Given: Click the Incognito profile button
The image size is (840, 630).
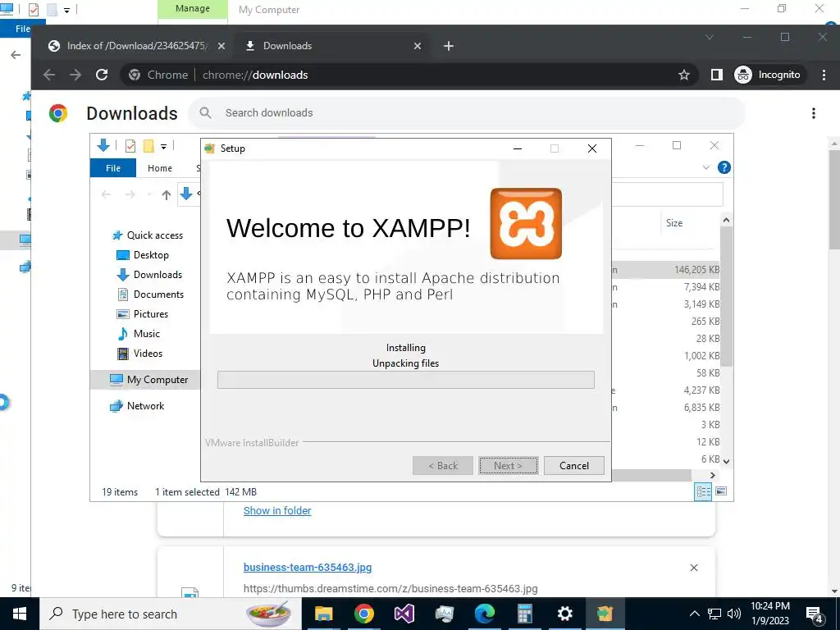Looking at the screenshot, I should coord(768,75).
